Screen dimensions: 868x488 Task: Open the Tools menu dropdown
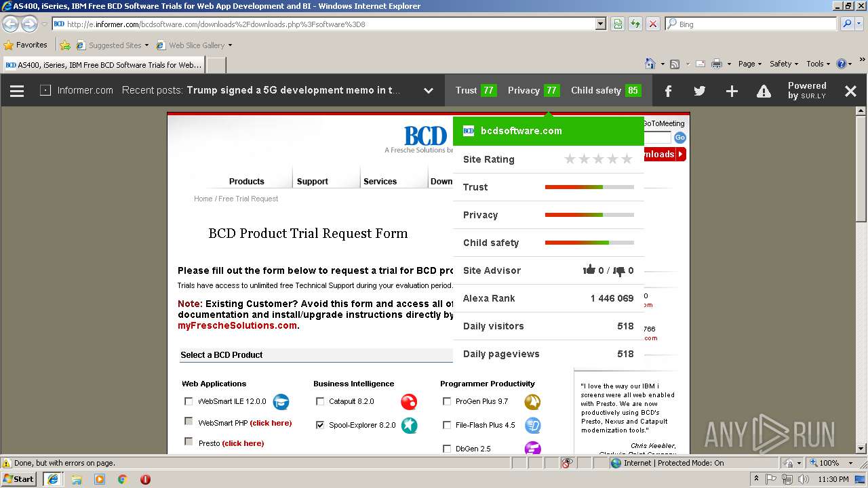(818, 64)
